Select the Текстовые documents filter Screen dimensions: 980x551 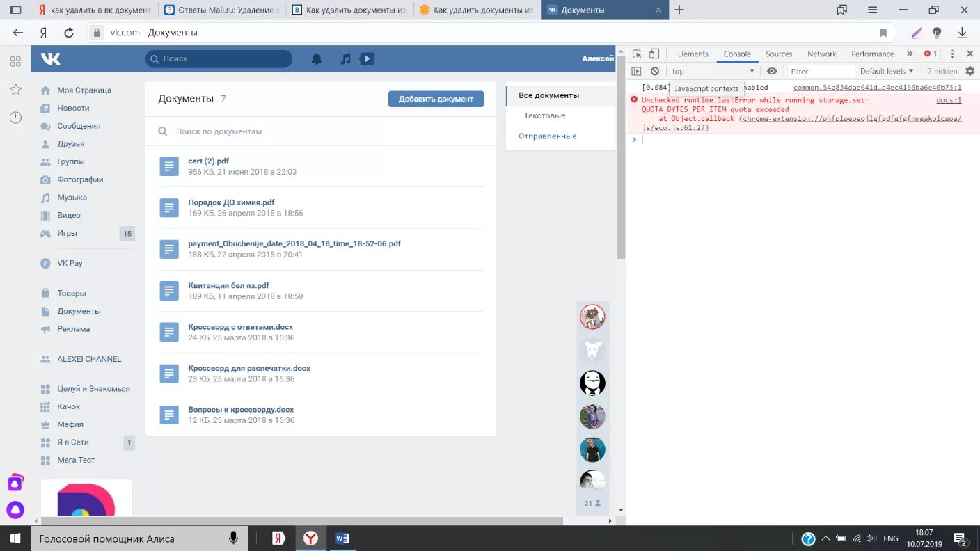[544, 115]
